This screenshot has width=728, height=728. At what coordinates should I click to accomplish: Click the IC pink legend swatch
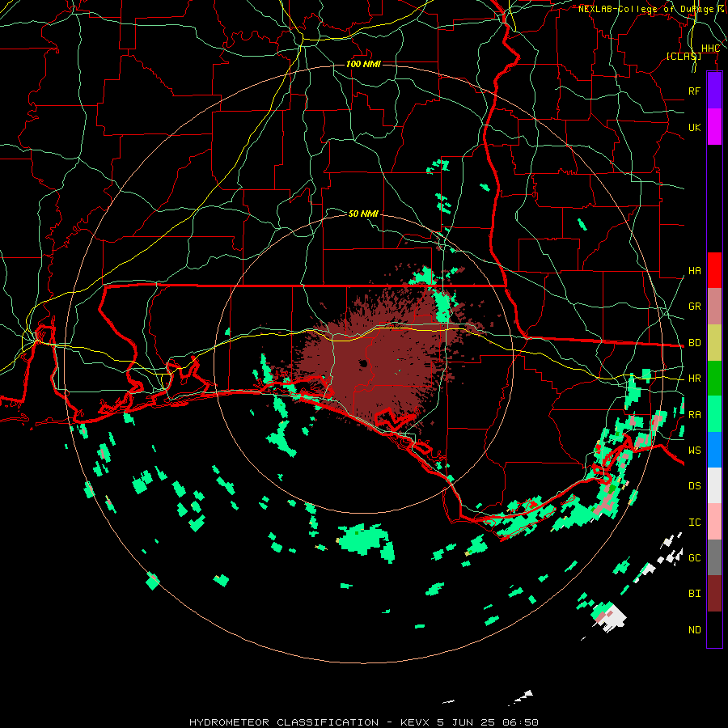click(x=714, y=522)
